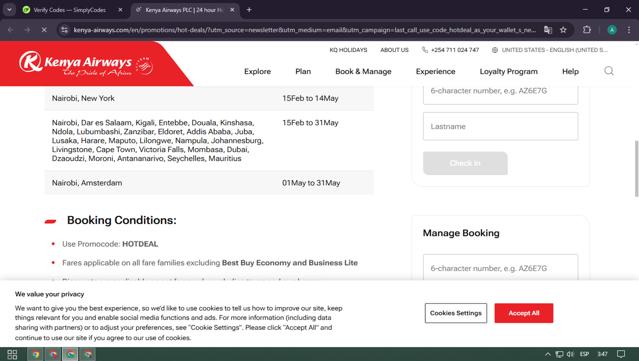Open the About Us link
639x361 pixels.
[394, 50]
